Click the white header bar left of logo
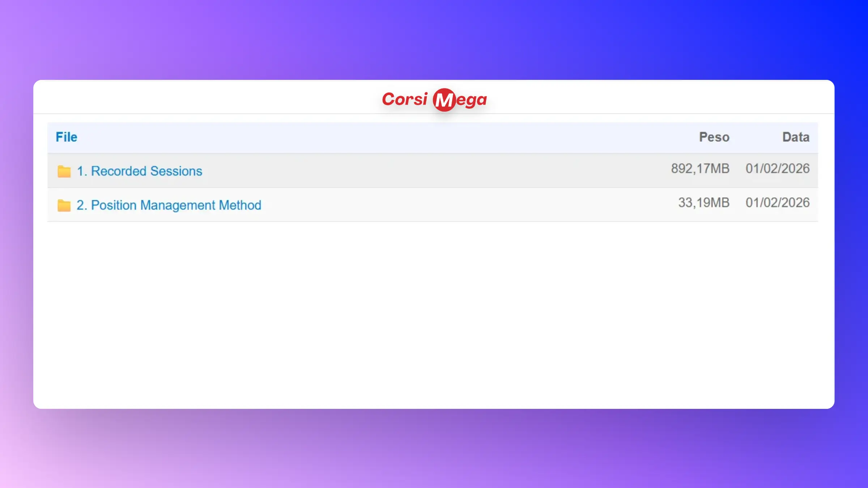This screenshot has width=868, height=488. pos(203,97)
